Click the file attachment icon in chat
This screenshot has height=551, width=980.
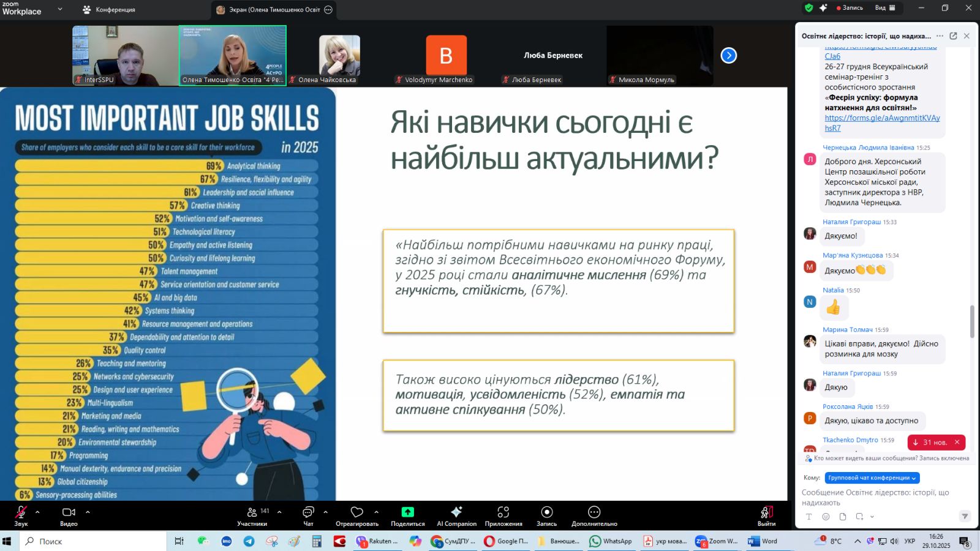tap(843, 517)
